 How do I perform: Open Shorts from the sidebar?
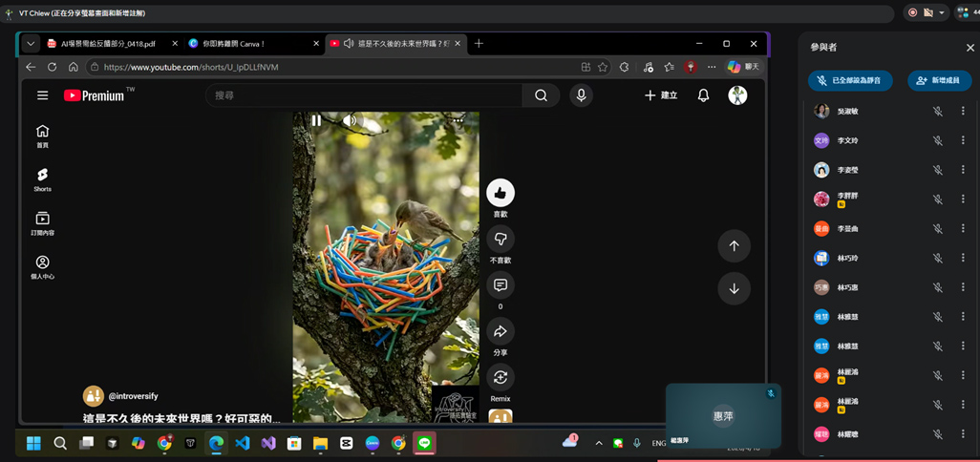pyautogui.click(x=42, y=179)
